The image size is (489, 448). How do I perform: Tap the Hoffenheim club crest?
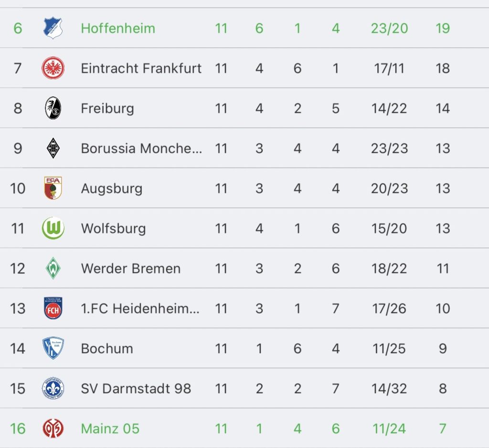tap(53, 28)
